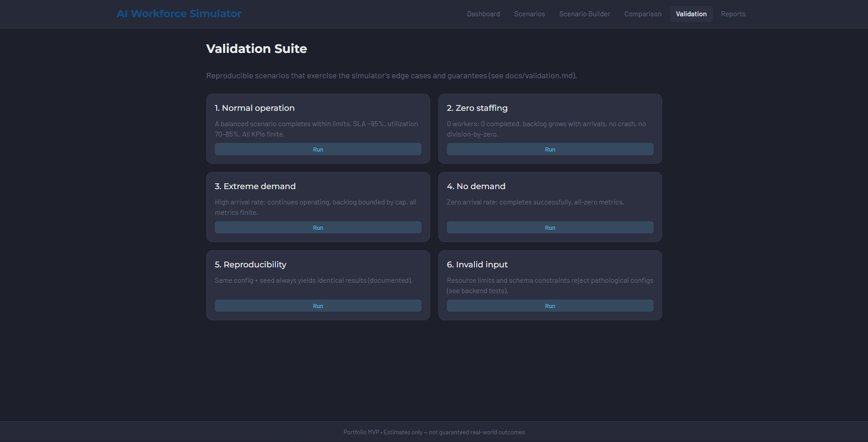Image resolution: width=868 pixels, height=442 pixels.
Task: Click the '3. Extreme demand' card title
Action: click(x=255, y=186)
